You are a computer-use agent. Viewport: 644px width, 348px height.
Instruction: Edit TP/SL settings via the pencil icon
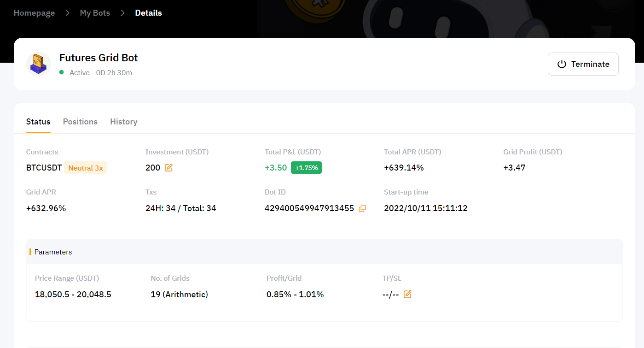pos(407,294)
